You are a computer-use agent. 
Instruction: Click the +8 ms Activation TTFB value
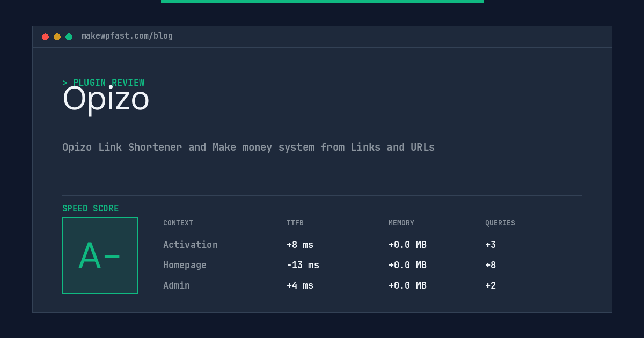(x=300, y=245)
